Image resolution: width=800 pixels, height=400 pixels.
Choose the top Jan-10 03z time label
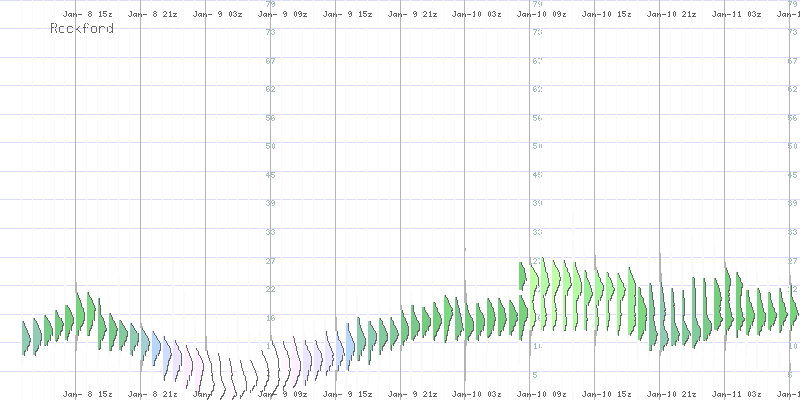[x=477, y=15]
